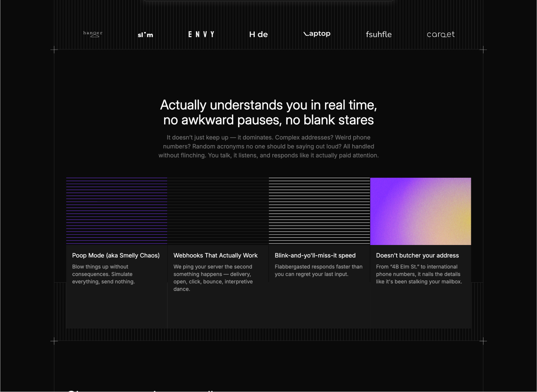This screenshot has width=537, height=392.
Task: Click the Laptop brand logo
Action: (x=317, y=34)
